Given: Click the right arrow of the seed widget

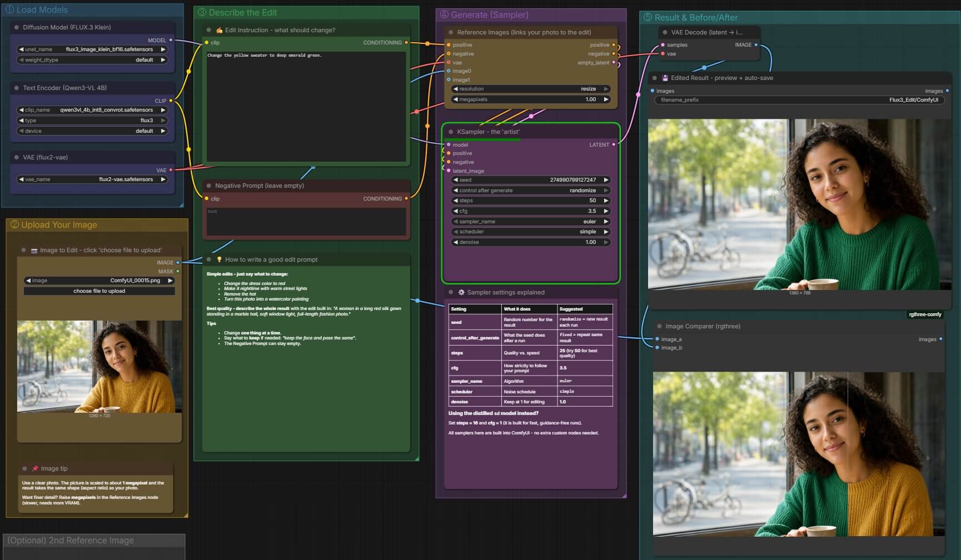Looking at the screenshot, I should 606,180.
